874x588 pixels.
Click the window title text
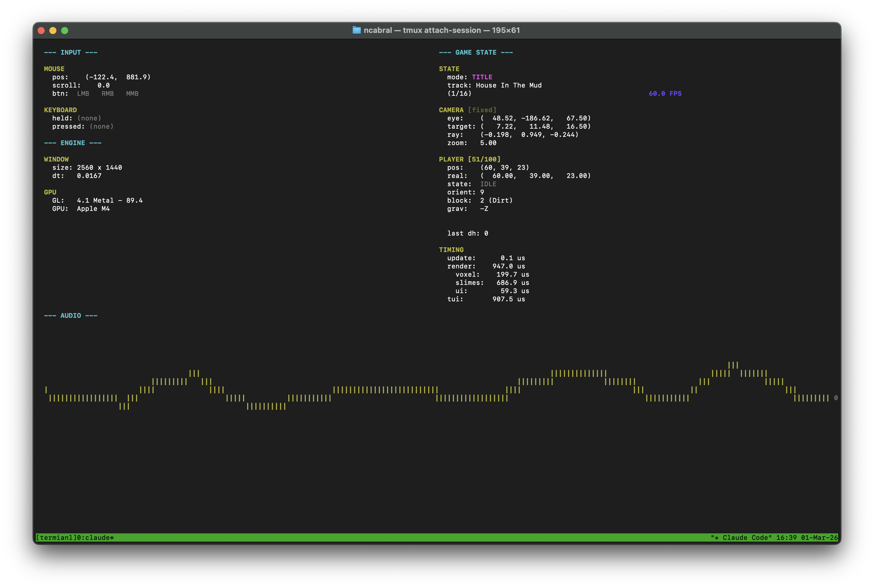point(441,30)
